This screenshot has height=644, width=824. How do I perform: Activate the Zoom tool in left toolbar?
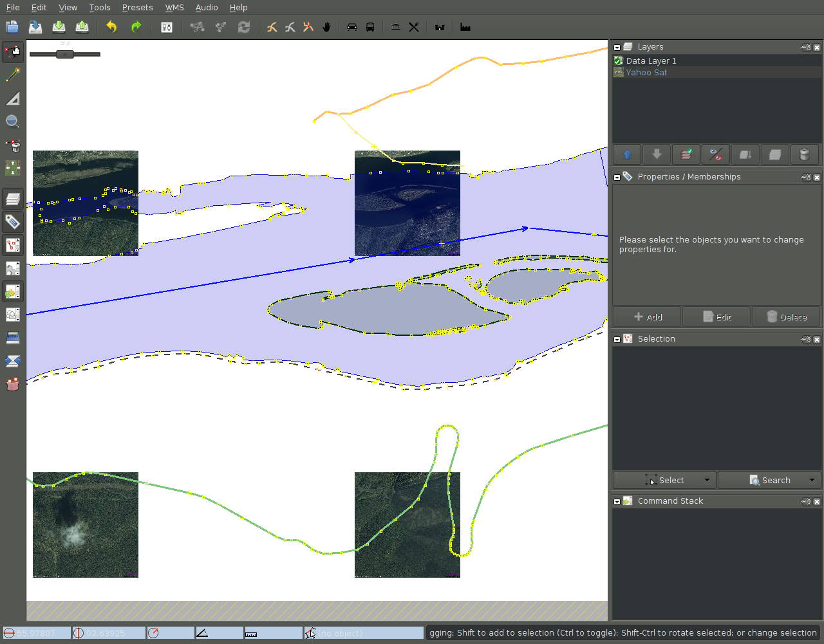(12, 122)
